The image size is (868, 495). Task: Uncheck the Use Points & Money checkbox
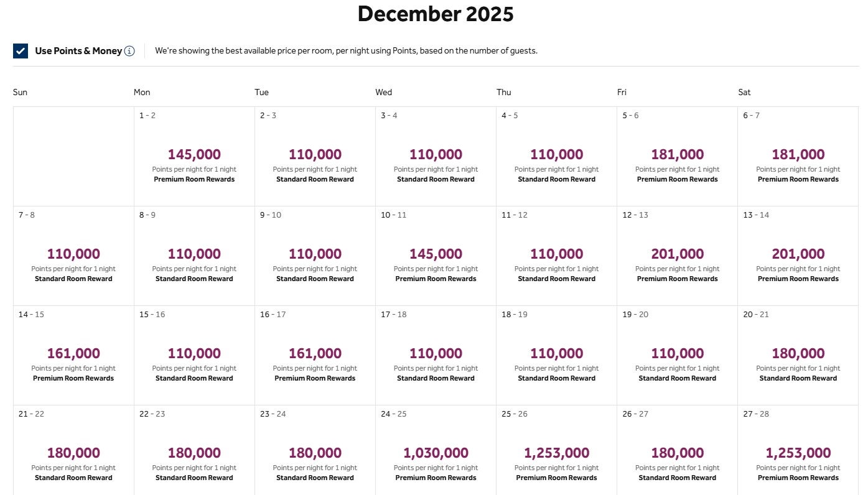21,51
